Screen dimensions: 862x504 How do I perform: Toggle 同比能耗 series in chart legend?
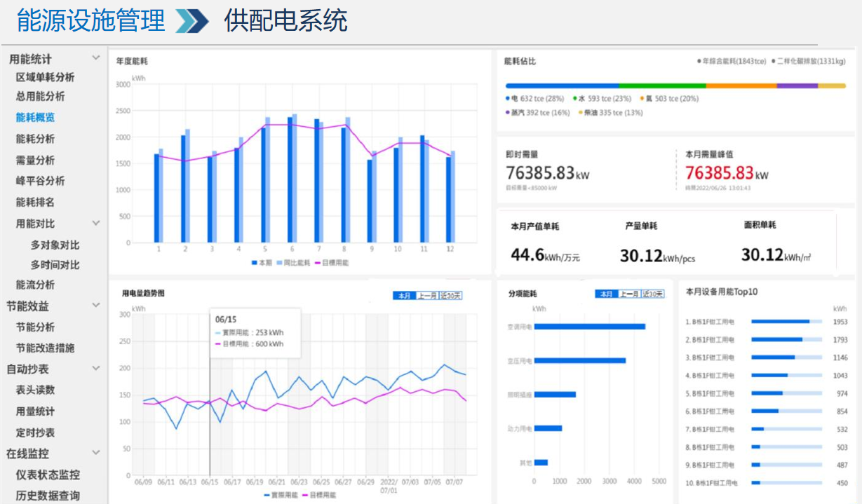pyautogui.click(x=293, y=263)
